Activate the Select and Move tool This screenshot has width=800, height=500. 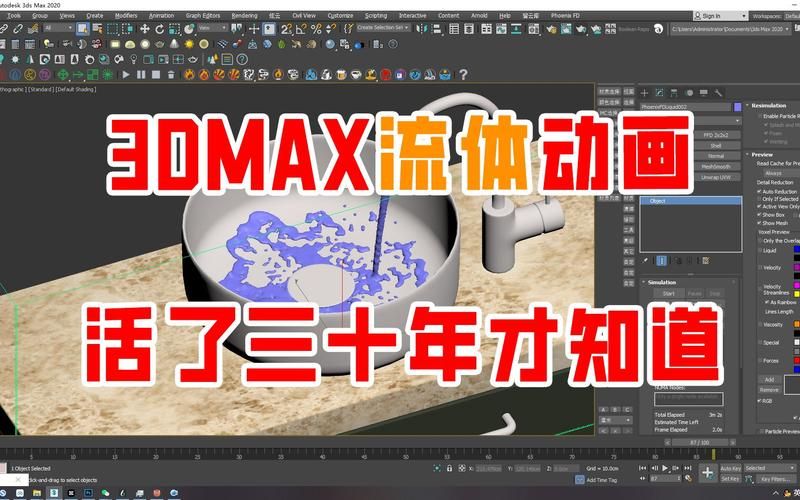[145, 29]
